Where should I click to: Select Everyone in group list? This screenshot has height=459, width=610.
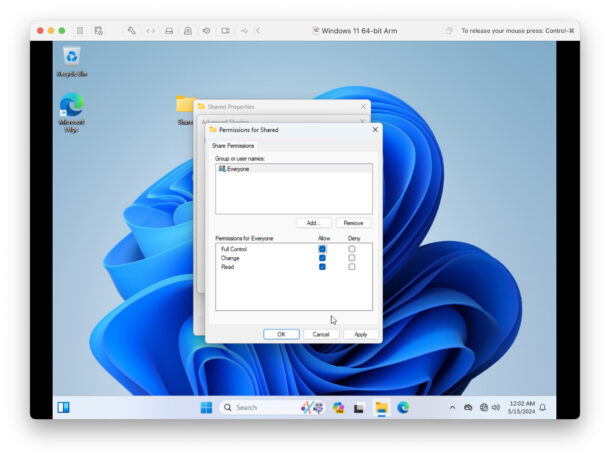pyautogui.click(x=238, y=169)
